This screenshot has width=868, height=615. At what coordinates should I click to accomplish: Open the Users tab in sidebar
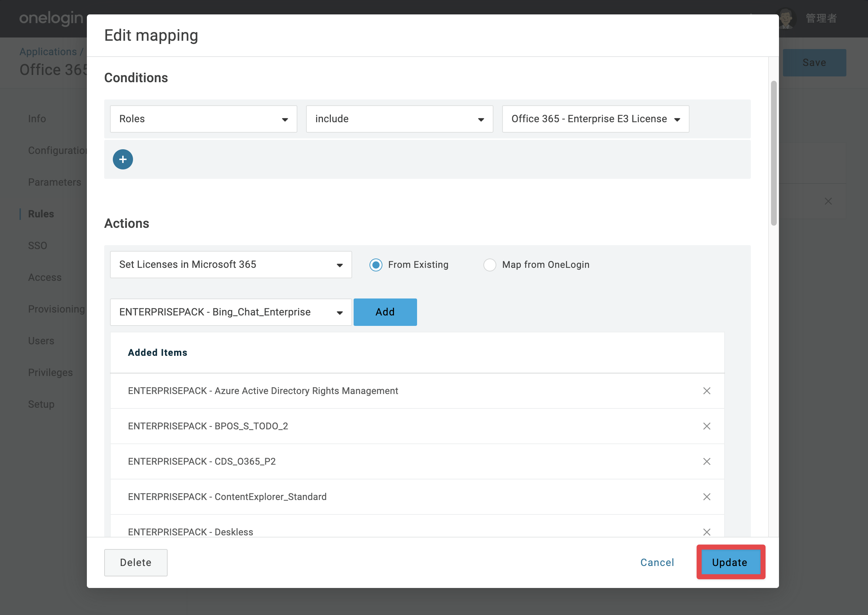coord(41,341)
